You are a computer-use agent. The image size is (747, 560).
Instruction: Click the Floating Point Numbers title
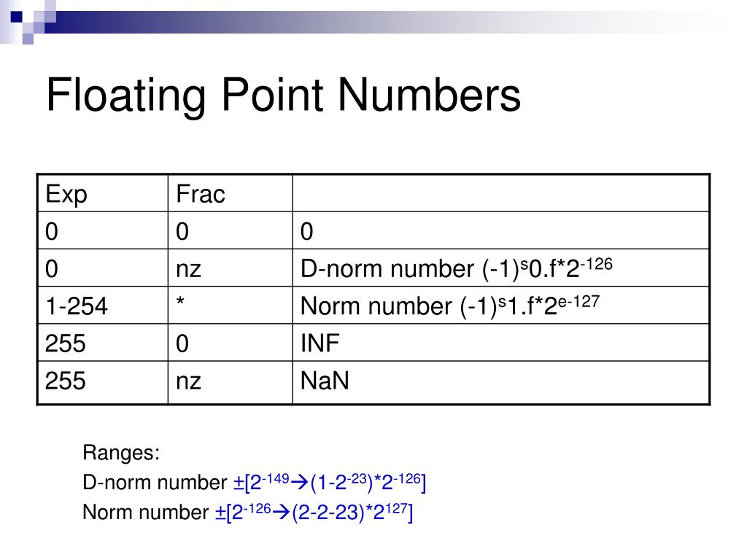(283, 96)
